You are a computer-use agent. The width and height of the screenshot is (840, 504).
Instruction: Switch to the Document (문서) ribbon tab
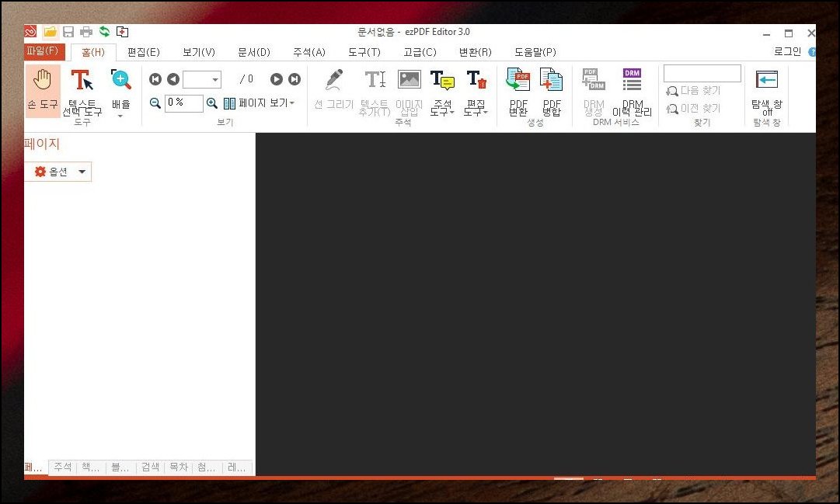[254, 52]
